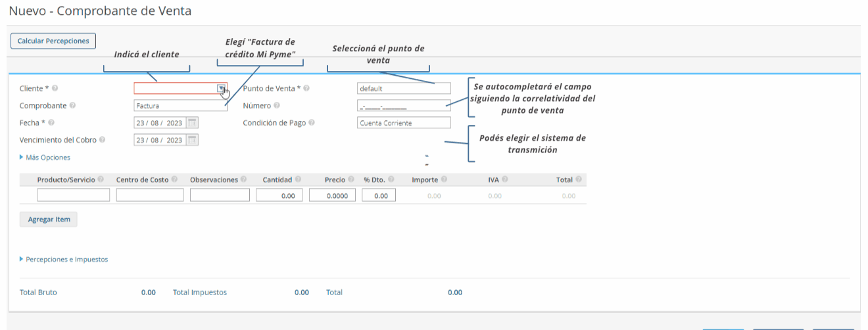
Task: Click the 'Nuevo - Comprobante de Venta' heading
Action: tap(101, 11)
